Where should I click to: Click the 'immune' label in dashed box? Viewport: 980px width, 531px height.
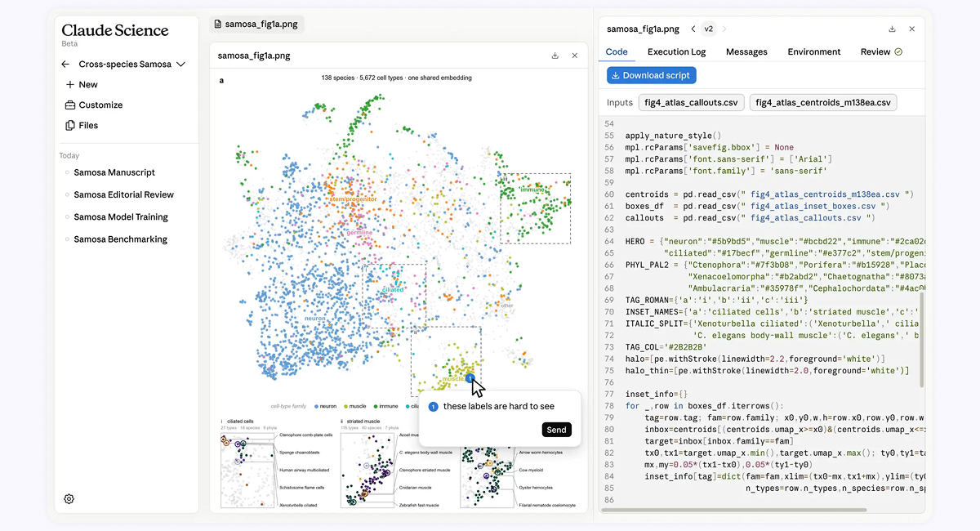point(532,190)
